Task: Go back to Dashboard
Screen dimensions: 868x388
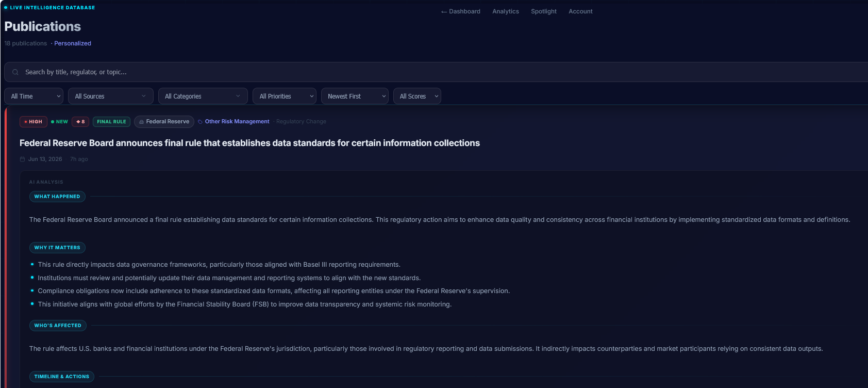Action: [461, 11]
